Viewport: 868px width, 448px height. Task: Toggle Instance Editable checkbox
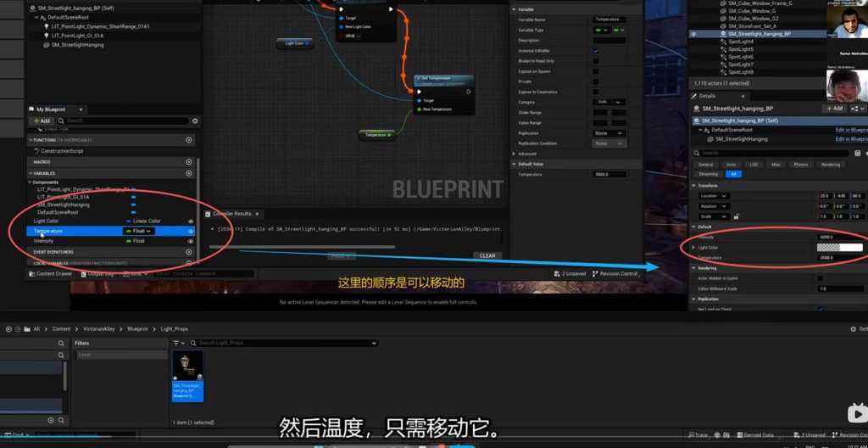[x=596, y=51]
